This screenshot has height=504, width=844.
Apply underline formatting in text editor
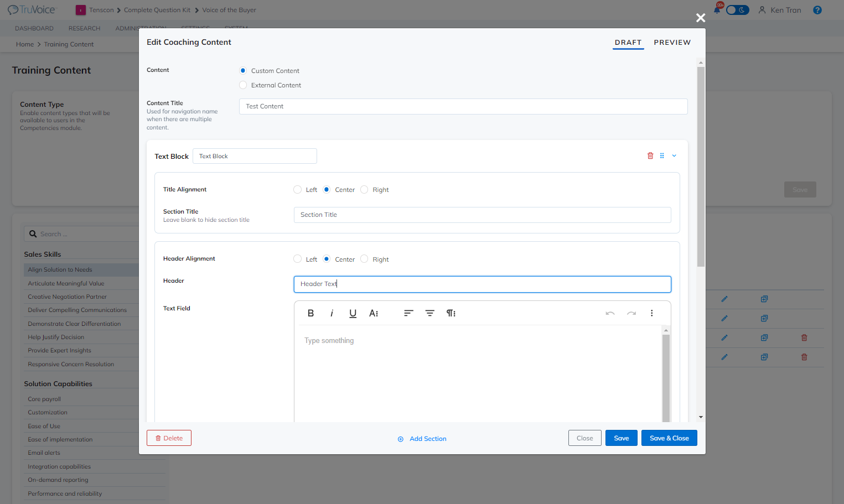coord(353,313)
